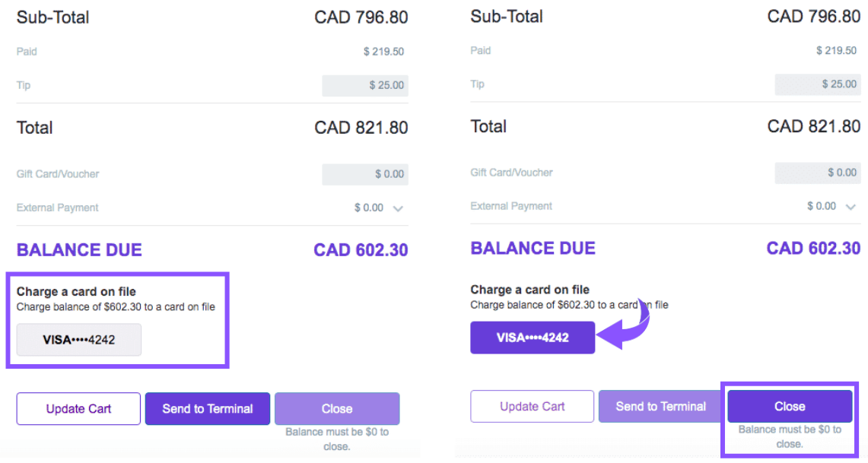Click the faded Send to Terminal button
The image size is (868, 463).
(660, 406)
